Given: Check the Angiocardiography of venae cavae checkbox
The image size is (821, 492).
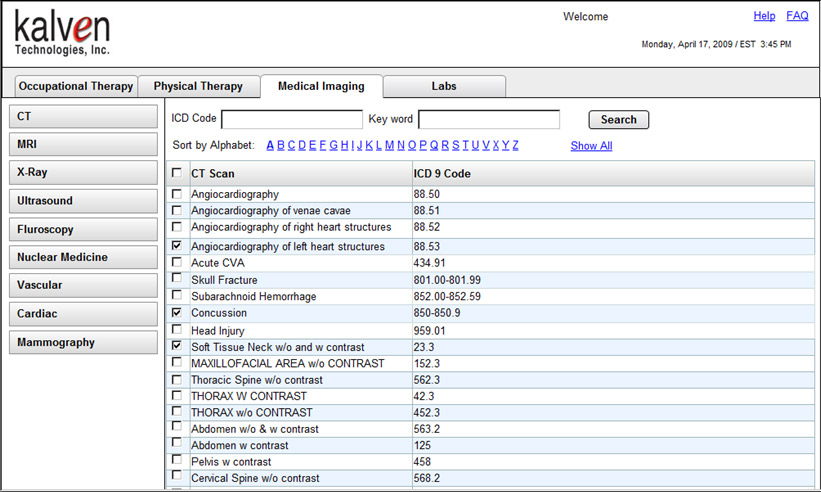Looking at the screenshot, I should [x=177, y=211].
